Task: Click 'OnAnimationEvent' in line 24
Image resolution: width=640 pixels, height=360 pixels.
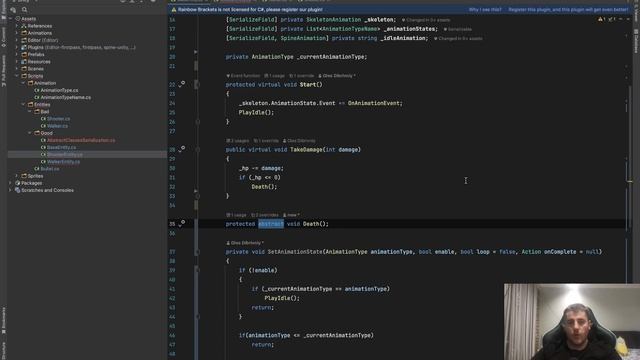Action: pos(373,103)
